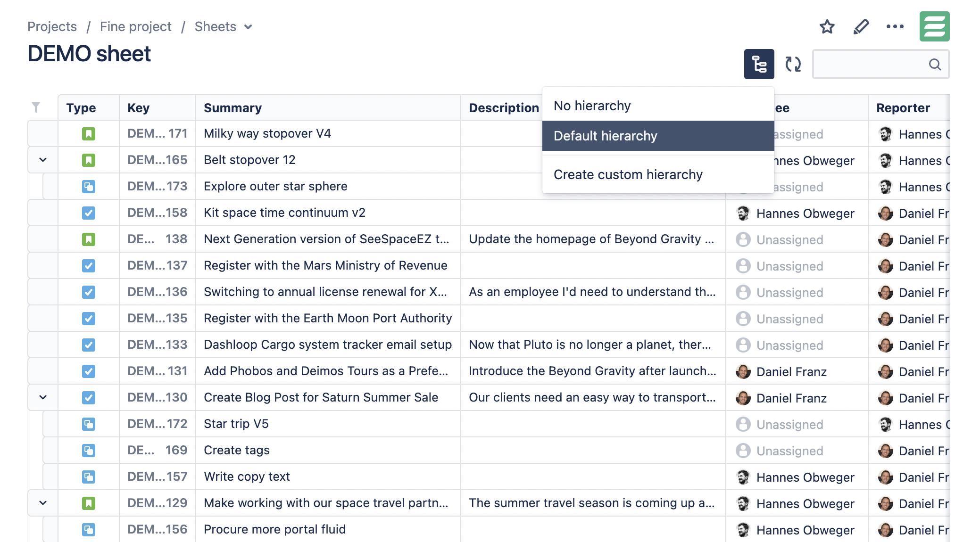Click the filter icon above the table
The height and width of the screenshot is (542, 980).
click(36, 107)
